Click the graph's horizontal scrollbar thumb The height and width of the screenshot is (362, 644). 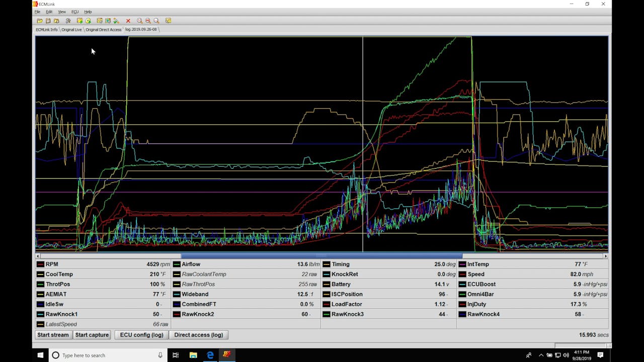(321, 256)
